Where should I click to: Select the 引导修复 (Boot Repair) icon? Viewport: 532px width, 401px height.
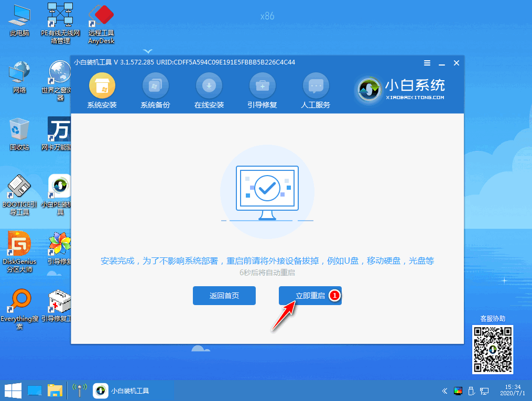pyautogui.click(x=262, y=89)
